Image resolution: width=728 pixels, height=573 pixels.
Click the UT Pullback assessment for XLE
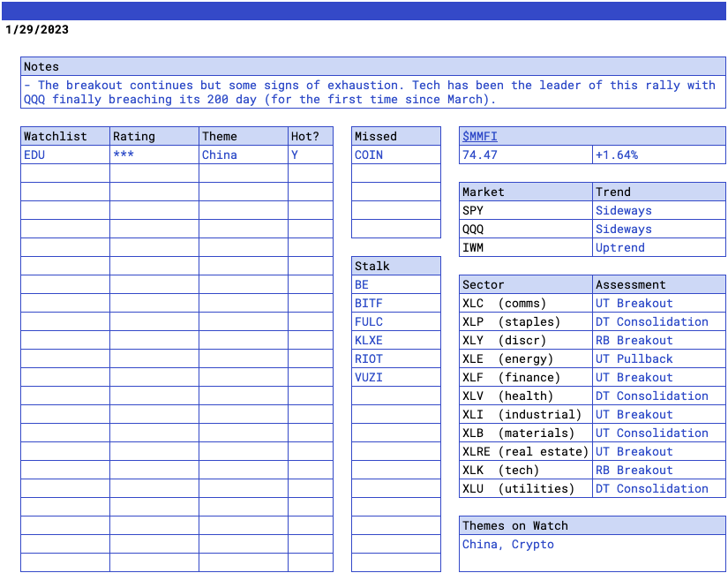tap(659, 358)
